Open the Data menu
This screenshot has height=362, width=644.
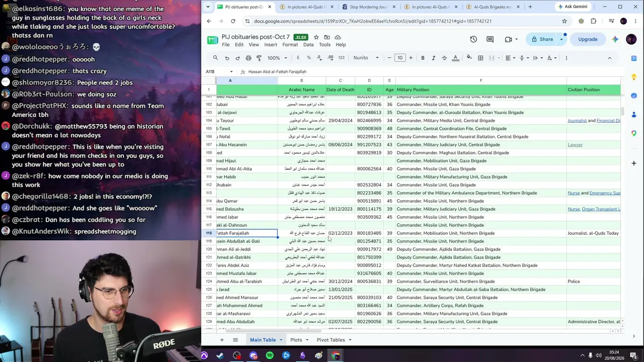pos(308,45)
